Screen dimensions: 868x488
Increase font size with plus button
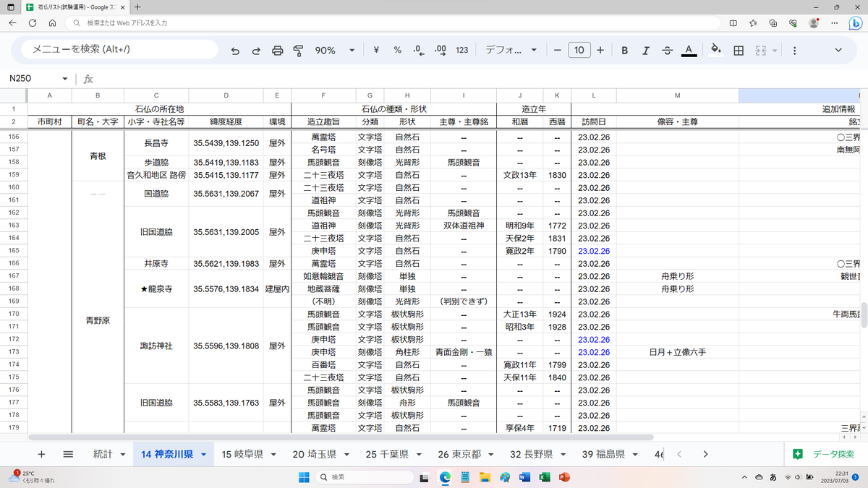(600, 51)
